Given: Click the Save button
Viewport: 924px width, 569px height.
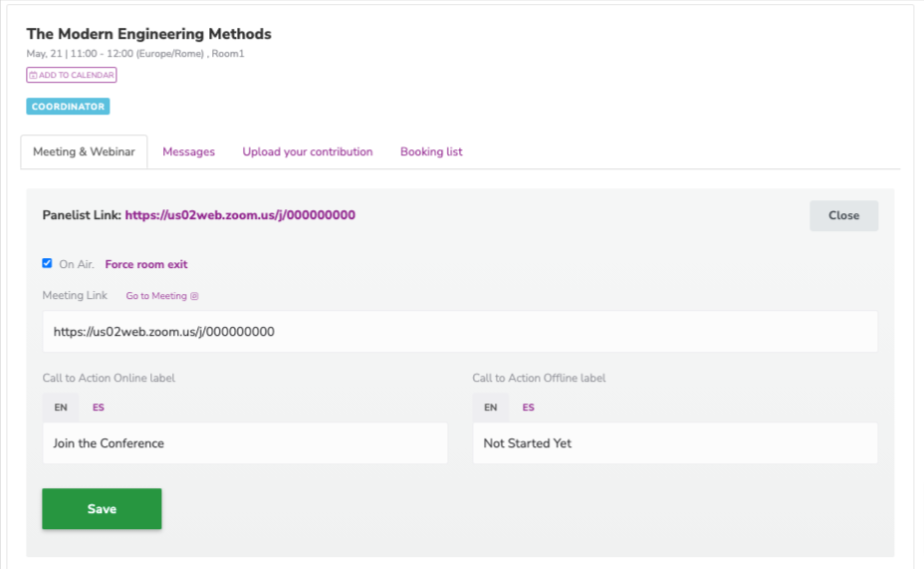Looking at the screenshot, I should [102, 509].
